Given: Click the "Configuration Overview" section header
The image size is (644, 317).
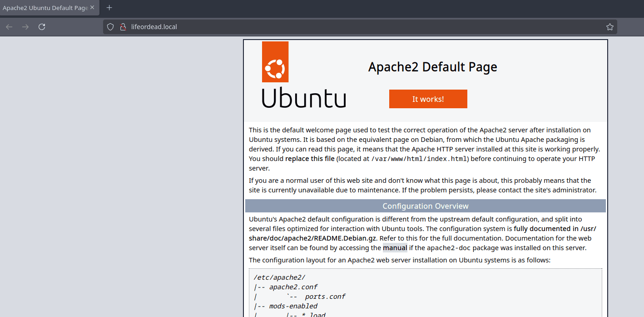Looking at the screenshot, I should tap(425, 206).
